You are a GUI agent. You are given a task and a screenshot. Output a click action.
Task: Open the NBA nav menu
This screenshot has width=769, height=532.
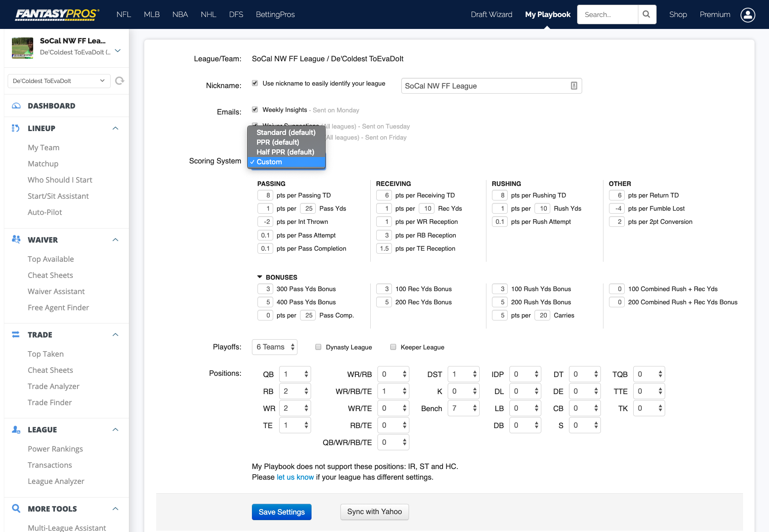point(180,14)
